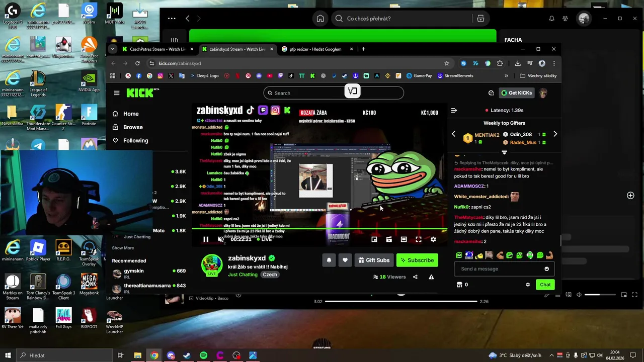This screenshot has width=644, height=362.
Task: Toggle mini player picture-in-picture icon
Action: [374, 239]
